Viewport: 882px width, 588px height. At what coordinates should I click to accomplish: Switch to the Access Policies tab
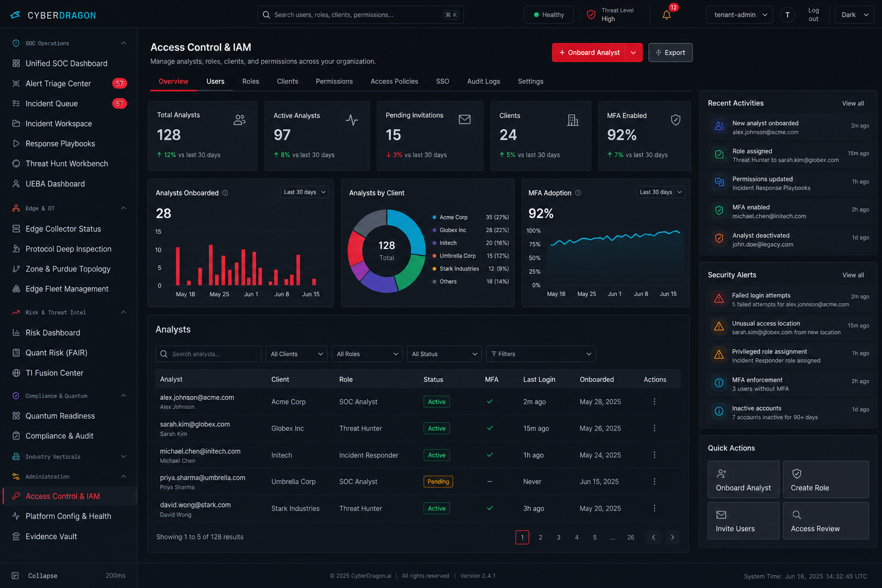(x=394, y=82)
